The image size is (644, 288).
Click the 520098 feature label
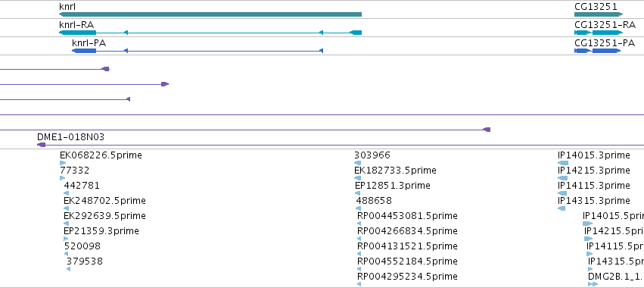[x=82, y=246]
